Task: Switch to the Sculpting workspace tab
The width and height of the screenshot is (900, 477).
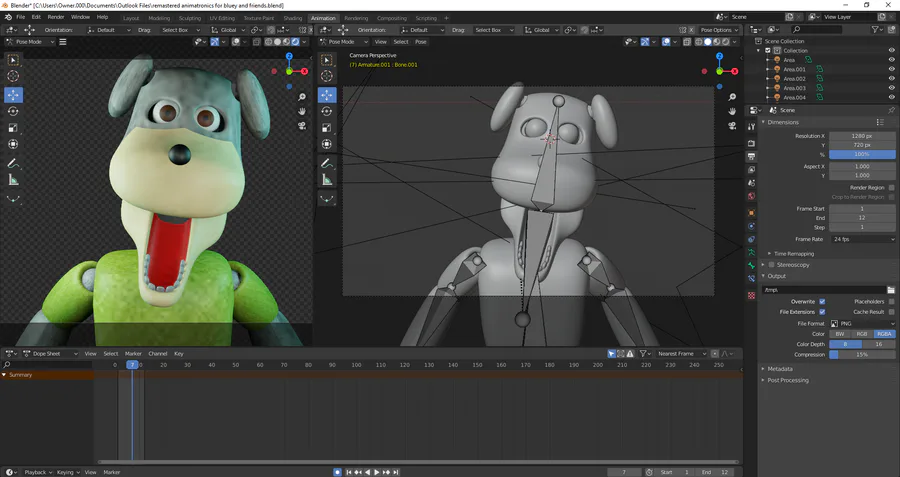Action: [x=189, y=18]
